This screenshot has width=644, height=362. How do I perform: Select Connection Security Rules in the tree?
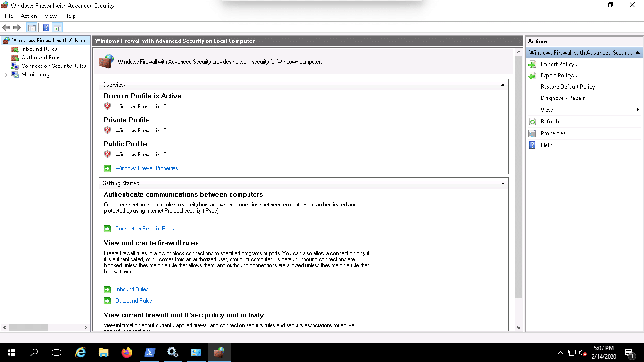54,66
